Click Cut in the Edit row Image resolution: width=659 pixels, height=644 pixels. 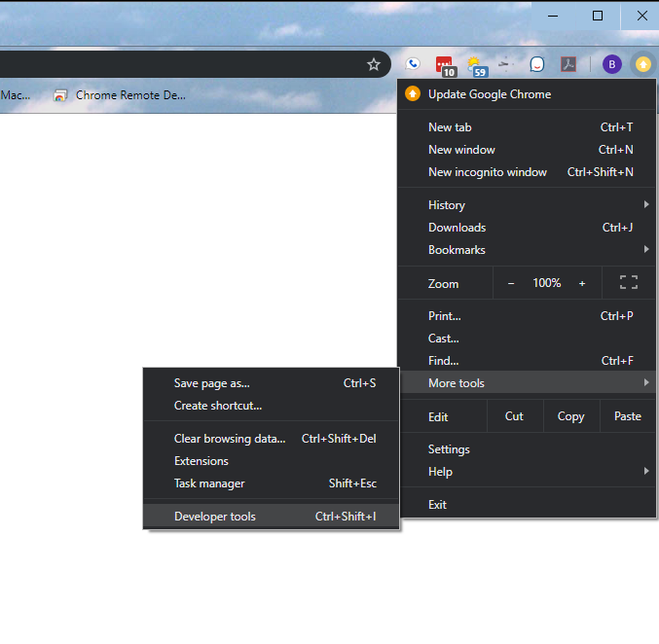click(514, 416)
